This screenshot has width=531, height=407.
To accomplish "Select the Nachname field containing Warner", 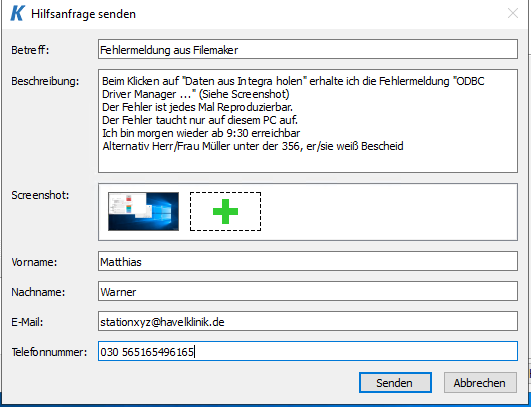I will coord(308,291).
